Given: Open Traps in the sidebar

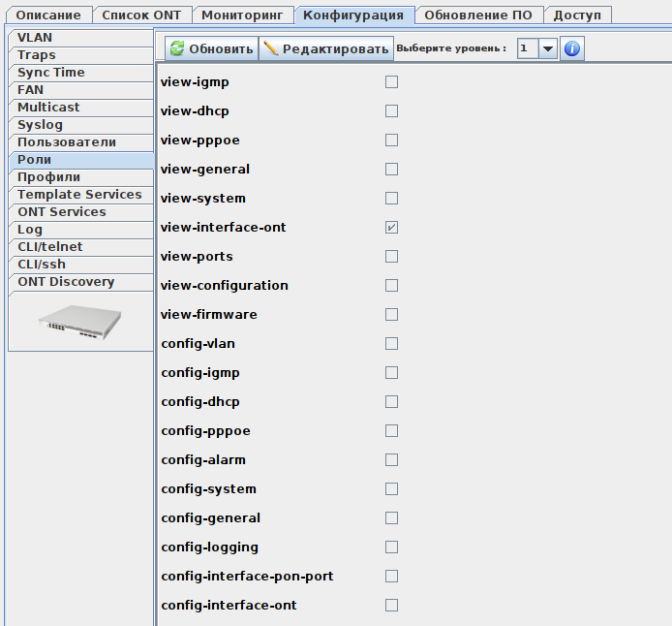Looking at the screenshot, I should point(80,55).
